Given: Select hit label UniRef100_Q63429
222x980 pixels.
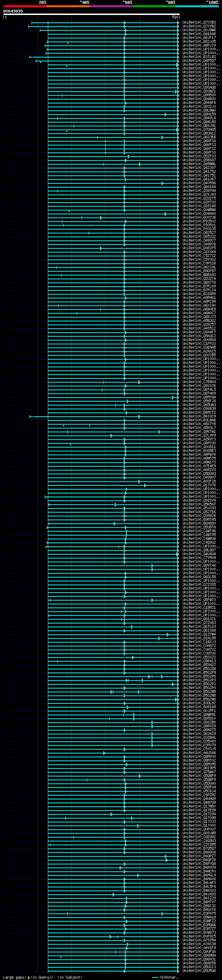Looking at the screenshot, I should (x=199, y=734).
